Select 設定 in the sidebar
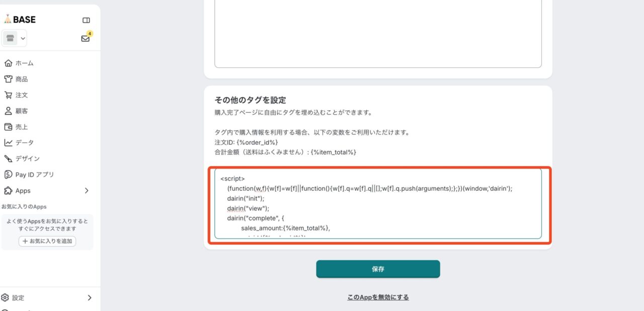Screen dimensions: 644x311 18,297
